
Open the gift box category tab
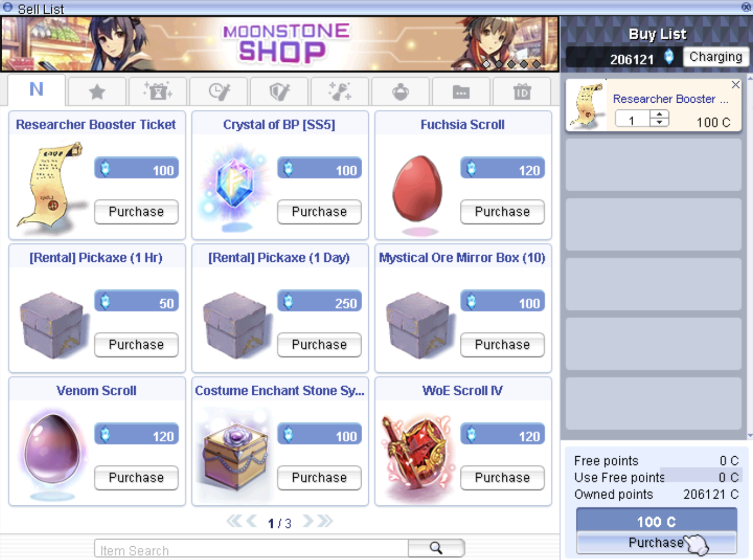pyautogui.click(x=158, y=91)
